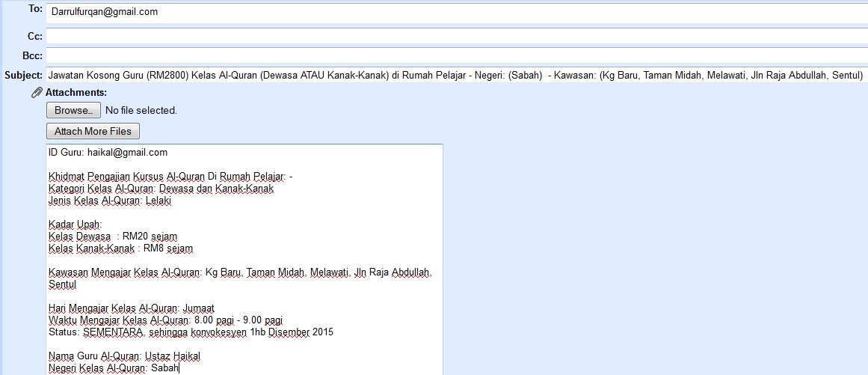Click the 'Kadar Upah:' line

tap(76, 225)
